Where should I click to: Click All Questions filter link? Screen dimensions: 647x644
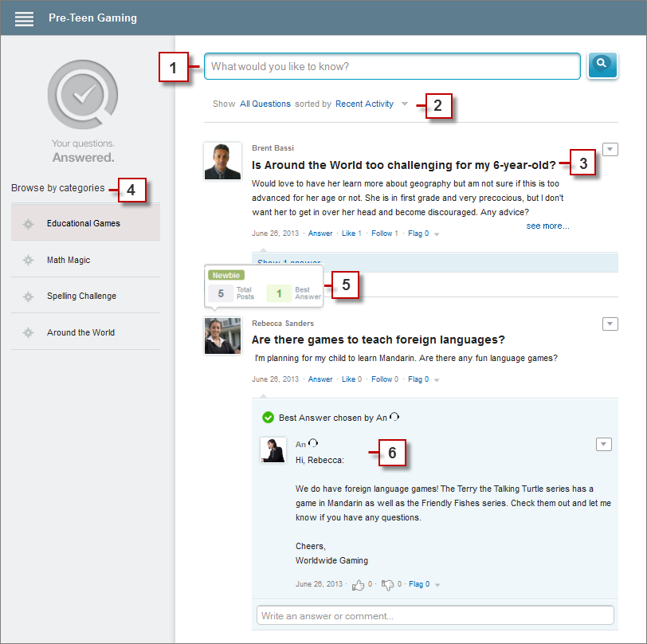265,104
